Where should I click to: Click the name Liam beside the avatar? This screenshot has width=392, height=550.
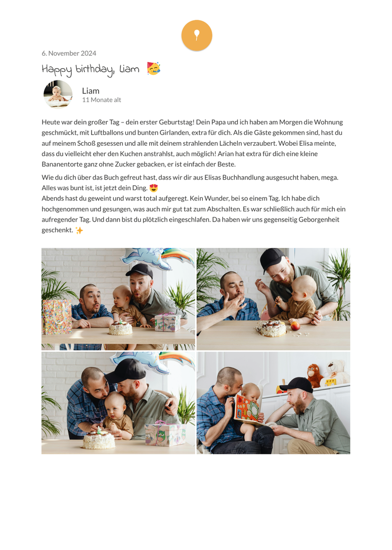(x=91, y=91)
